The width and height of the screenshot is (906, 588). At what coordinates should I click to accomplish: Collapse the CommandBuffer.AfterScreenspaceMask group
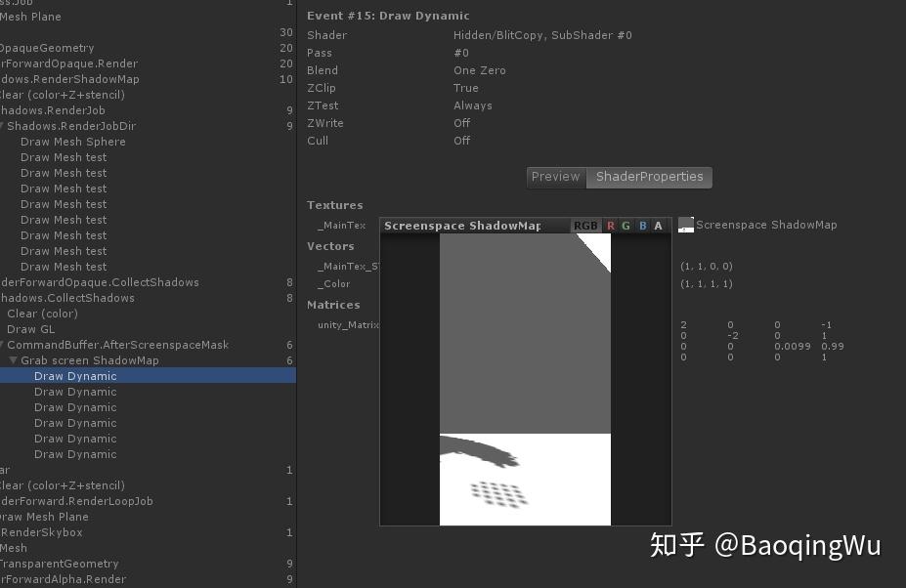(4, 345)
